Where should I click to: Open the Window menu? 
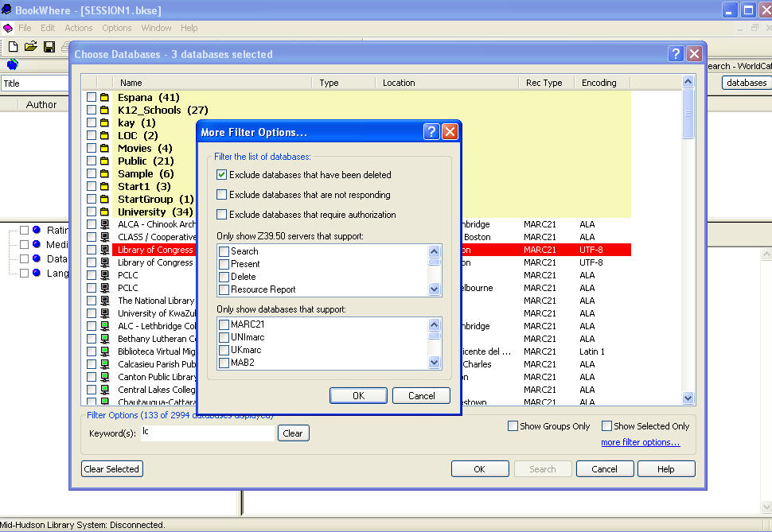[156, 28]
